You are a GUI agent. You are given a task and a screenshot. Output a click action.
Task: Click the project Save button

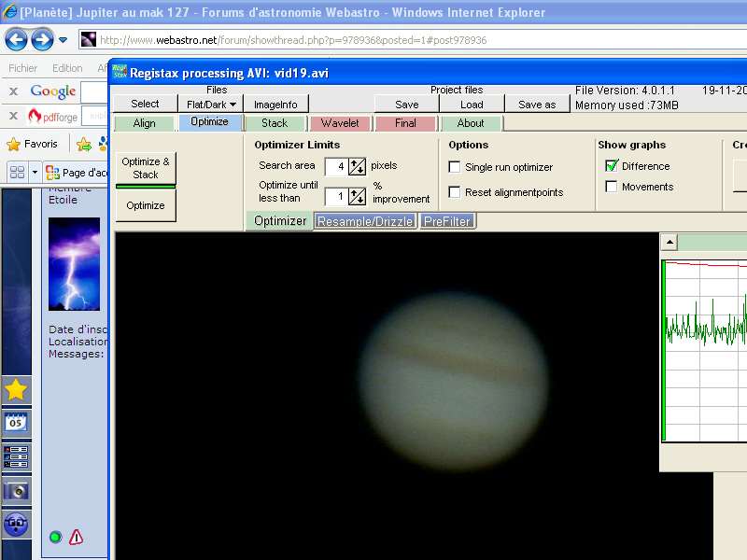tap(407, 105)
